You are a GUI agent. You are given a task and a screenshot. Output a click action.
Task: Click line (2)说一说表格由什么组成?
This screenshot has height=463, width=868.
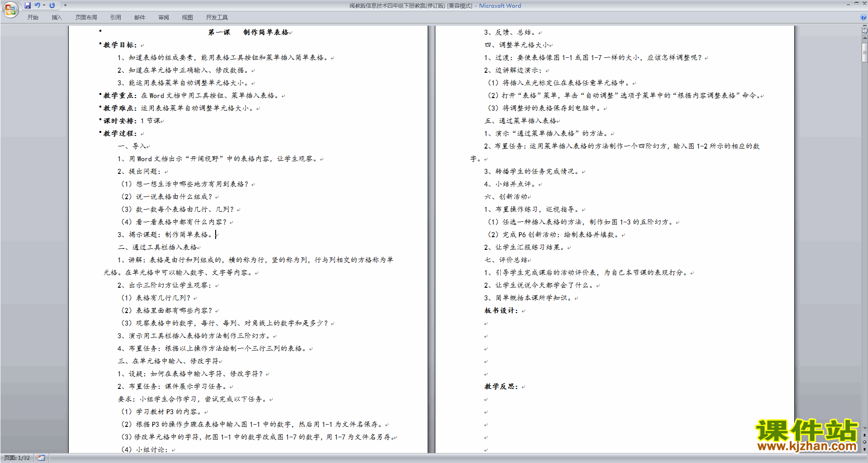[166, 197]
